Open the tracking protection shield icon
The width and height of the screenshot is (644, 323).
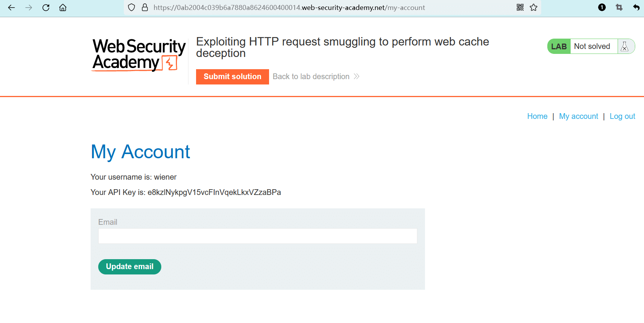(x=131, y=8)
